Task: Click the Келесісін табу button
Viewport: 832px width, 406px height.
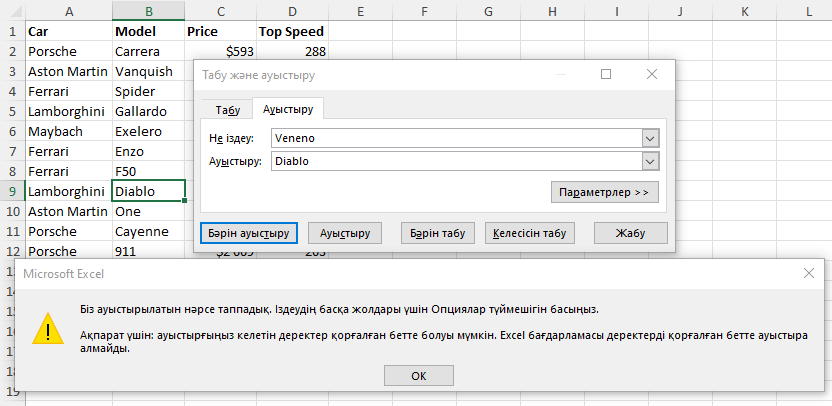Action: (x=531, y=233)
